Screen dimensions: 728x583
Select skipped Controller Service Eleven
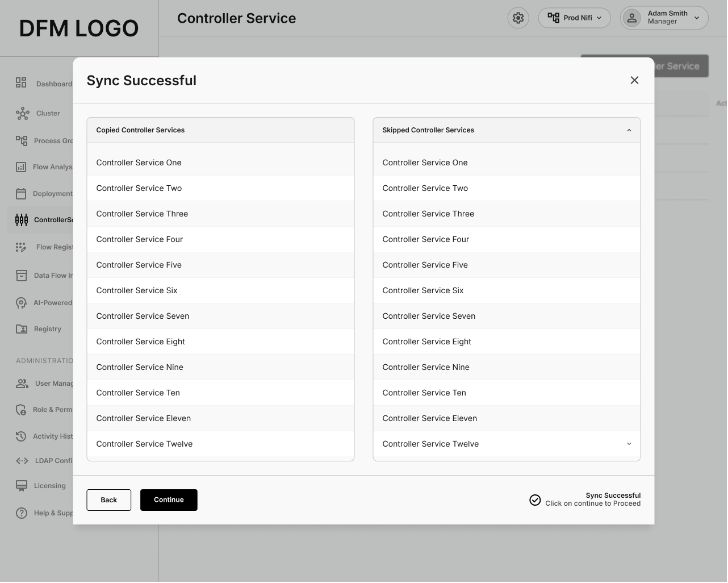pos(507,419)
